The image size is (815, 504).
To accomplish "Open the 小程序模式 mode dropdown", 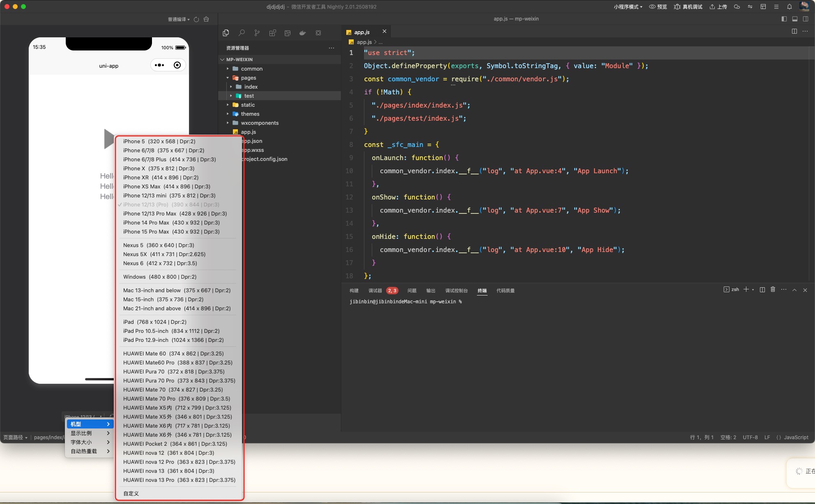I will [628, 7].
